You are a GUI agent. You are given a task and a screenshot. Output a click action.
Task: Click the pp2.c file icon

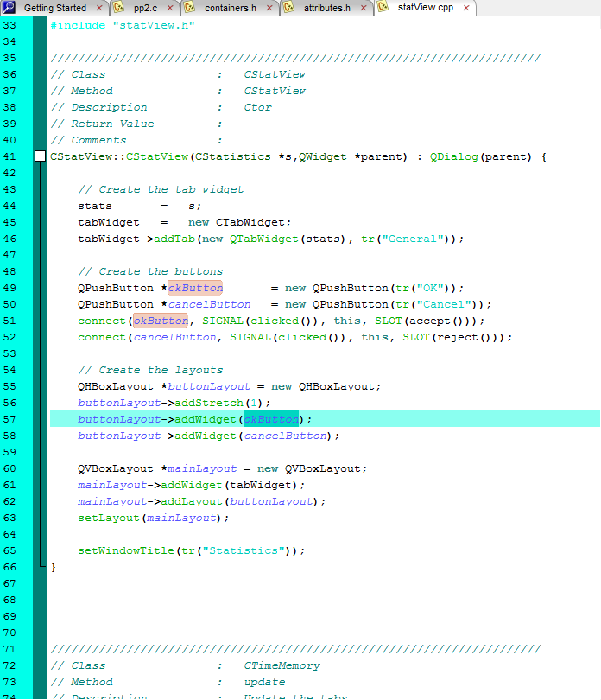tap(120, 8)
